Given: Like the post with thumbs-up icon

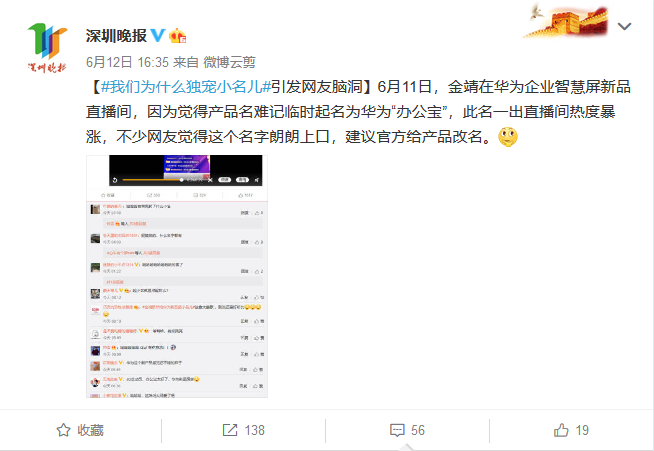Looking at the screenshot, I should 561,430.
